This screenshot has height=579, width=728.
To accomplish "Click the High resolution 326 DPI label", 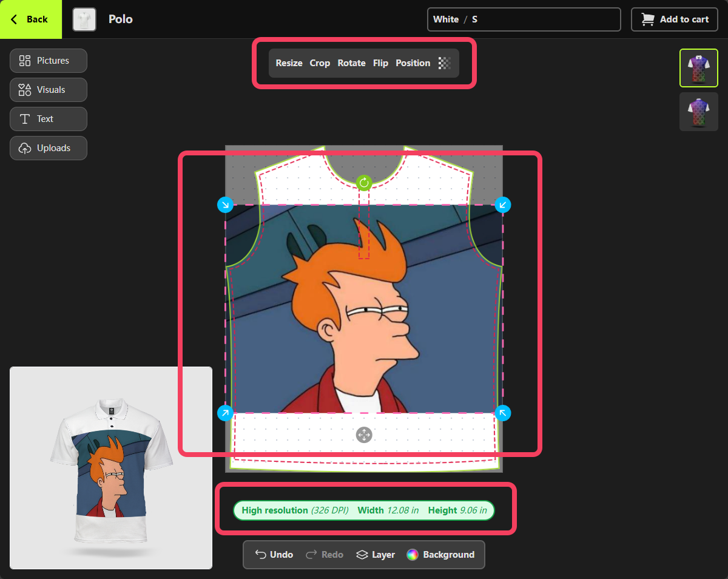I will click(x=295, y=510).
